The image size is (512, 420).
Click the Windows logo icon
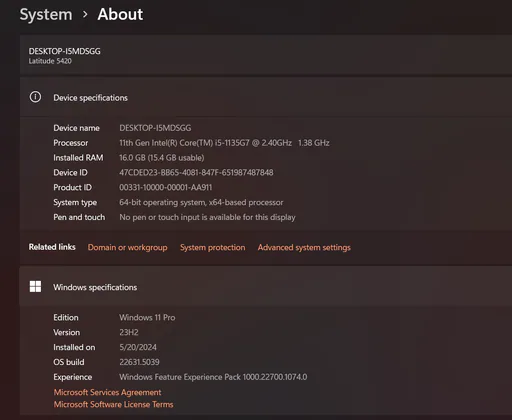pos(35,286)
